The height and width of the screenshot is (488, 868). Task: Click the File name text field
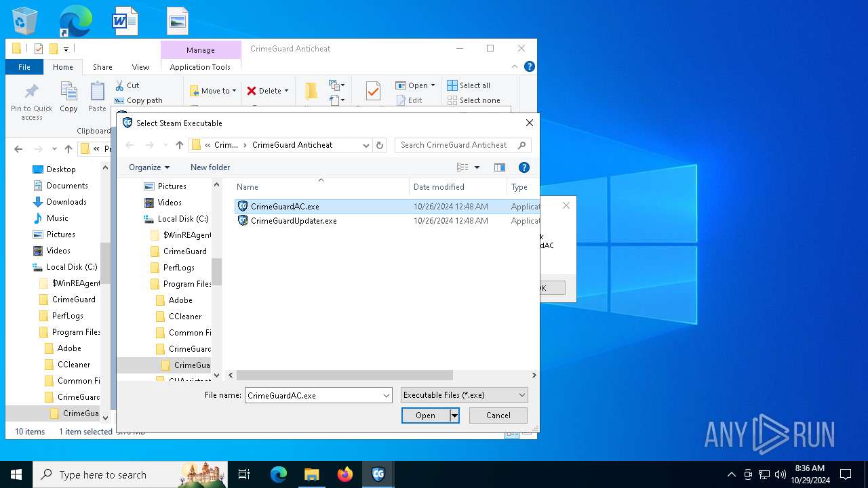[313, 395]
